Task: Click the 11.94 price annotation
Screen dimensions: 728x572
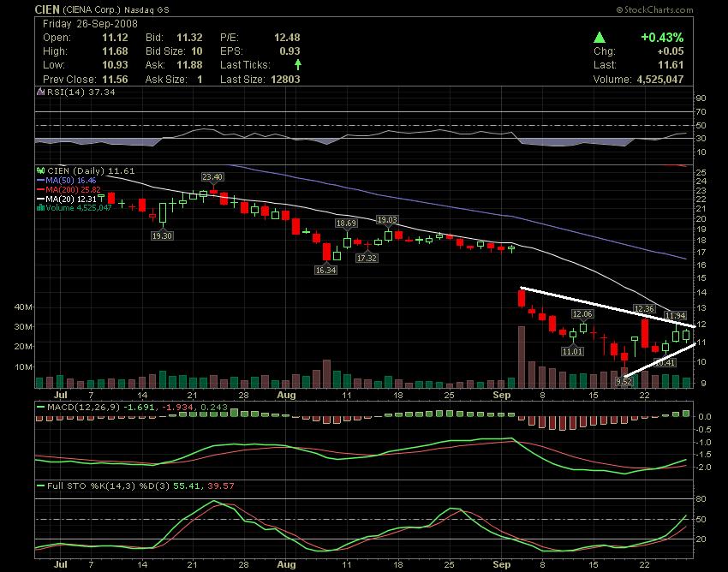Action: tap(675, 316)
